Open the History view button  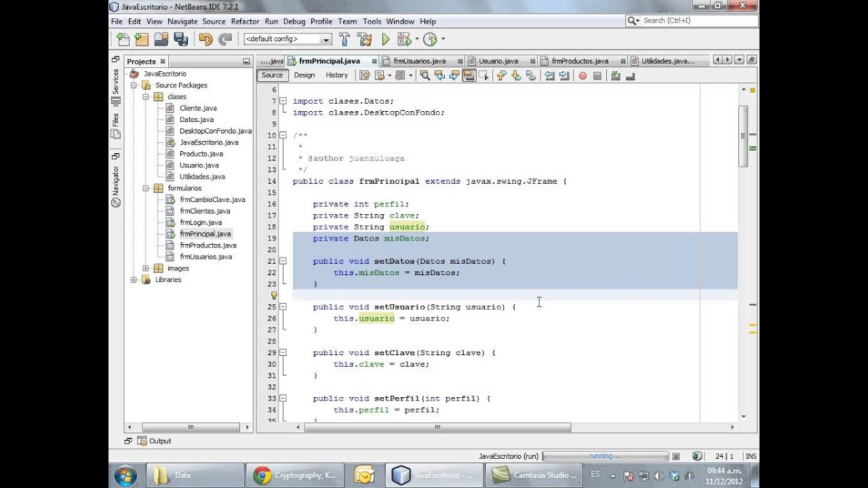click(336, 75)
